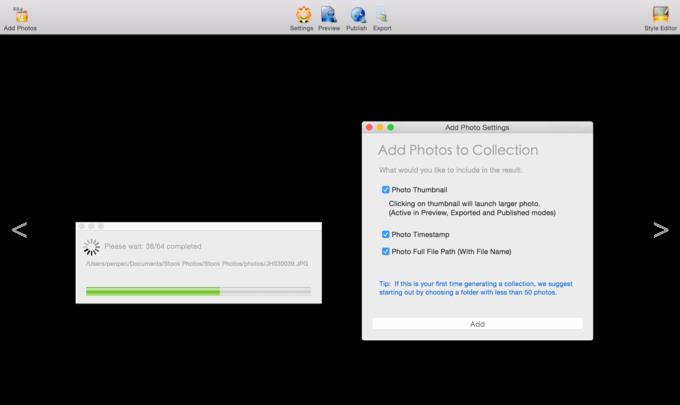Image resolution: width=680 pixels, height=405 pixels.
Task: Go to next slide with right arrow
Action: click(x=661, y=230)
